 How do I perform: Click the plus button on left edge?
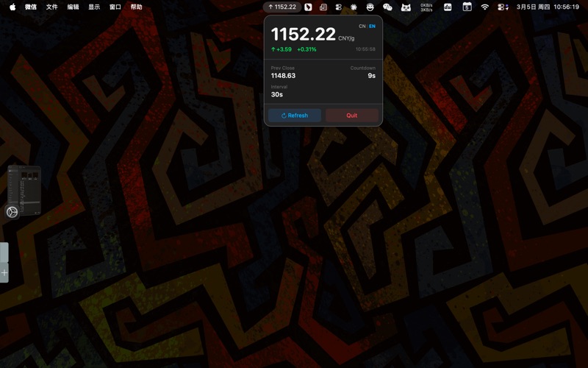pyautogui.click(x=4, y=272)
